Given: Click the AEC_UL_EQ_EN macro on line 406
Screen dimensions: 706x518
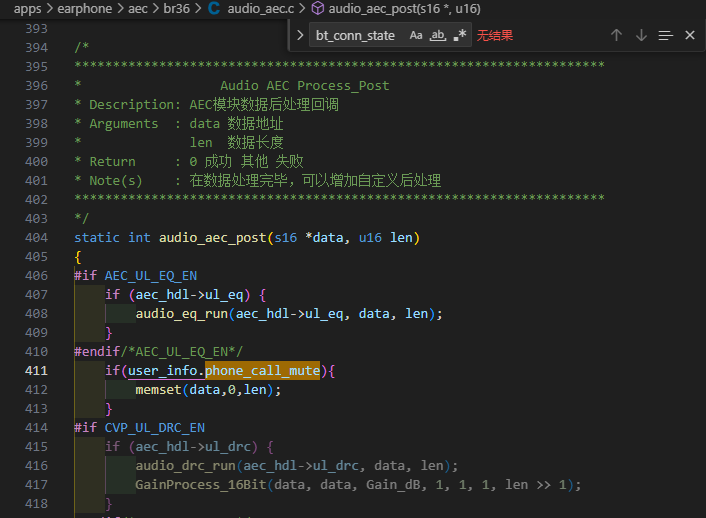Looking at the screenshot, I should [151, 276].
